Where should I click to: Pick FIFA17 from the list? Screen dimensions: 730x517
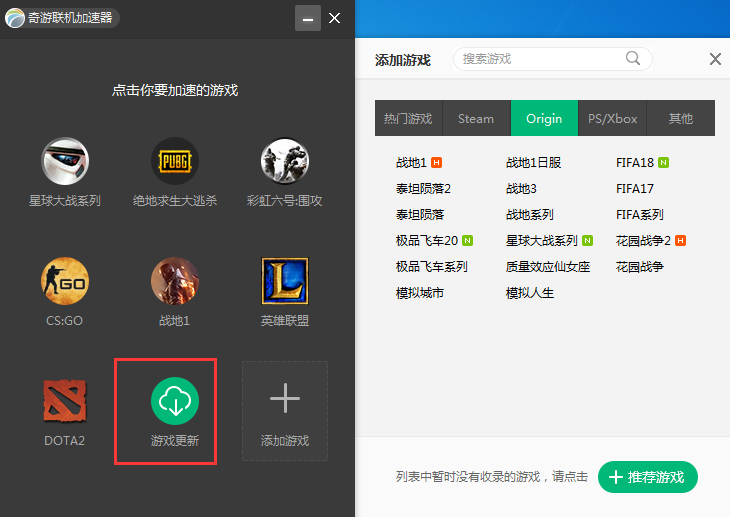point(635,189)
